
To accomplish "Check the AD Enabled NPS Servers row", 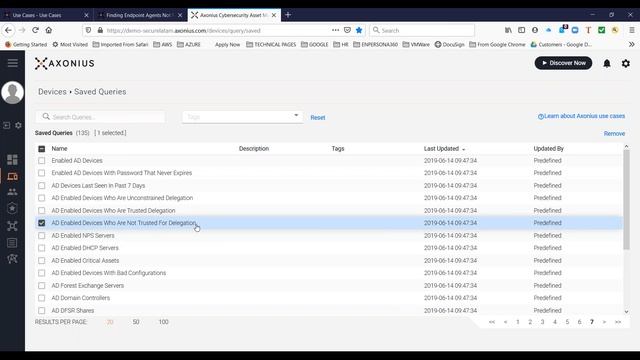I will pyautogui.click(x=42, y=236).
